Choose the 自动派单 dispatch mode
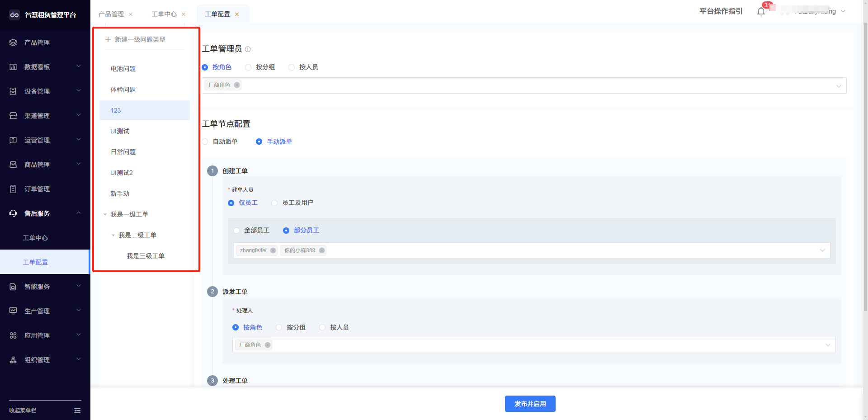Screen dimensions: 868x420 [205, 142]
